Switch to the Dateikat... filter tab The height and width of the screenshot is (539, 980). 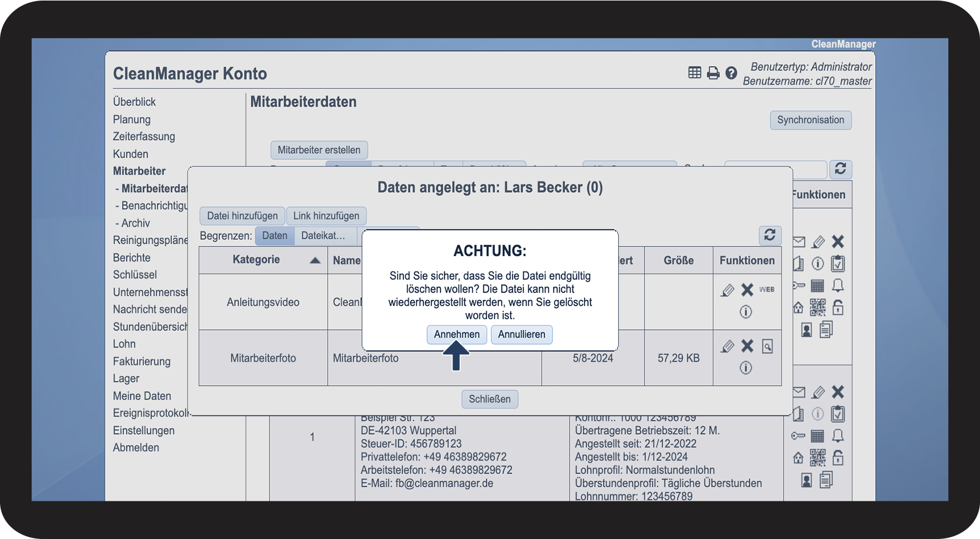(323, 235)
